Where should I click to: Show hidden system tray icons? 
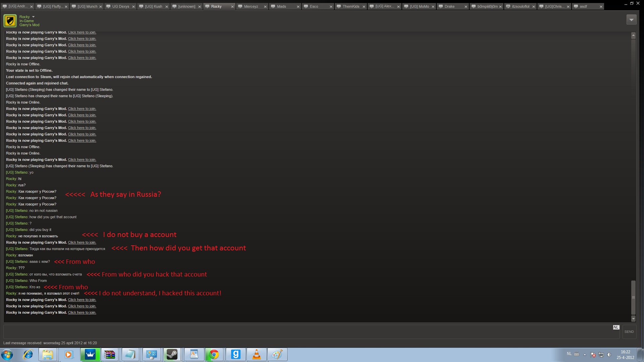585,355
